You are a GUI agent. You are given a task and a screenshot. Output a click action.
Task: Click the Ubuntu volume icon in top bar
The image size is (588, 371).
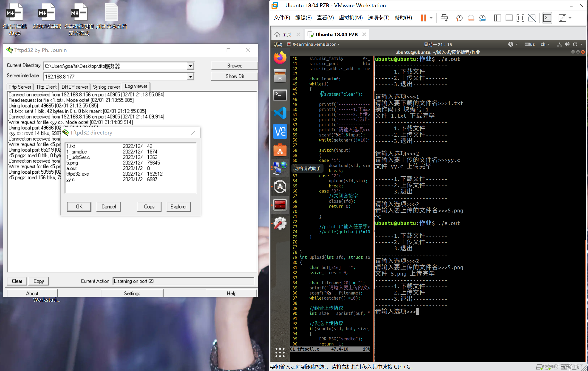pyautogui.click(x=567, y=44)
